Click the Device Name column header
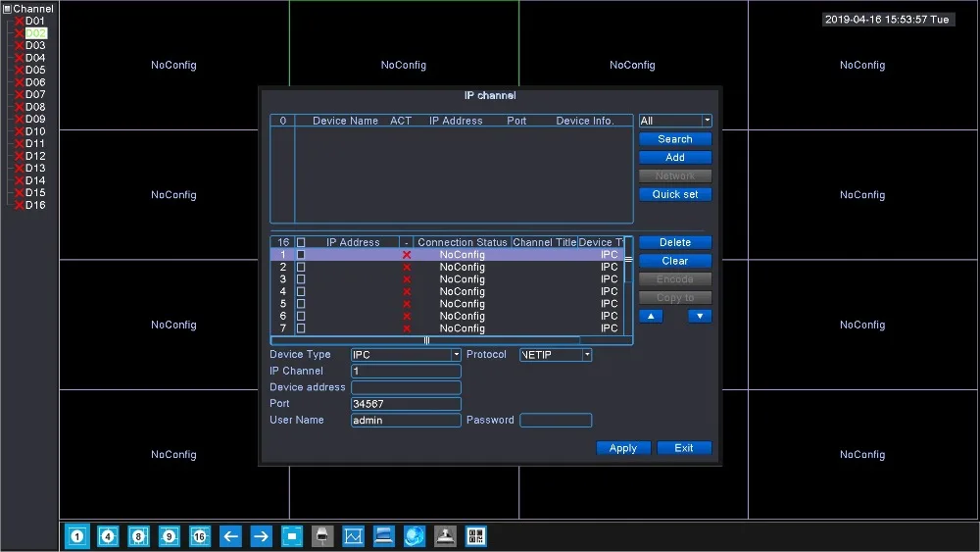Viewport: 980px width, 552px height. pyautogui.click(x=345, y=121)
